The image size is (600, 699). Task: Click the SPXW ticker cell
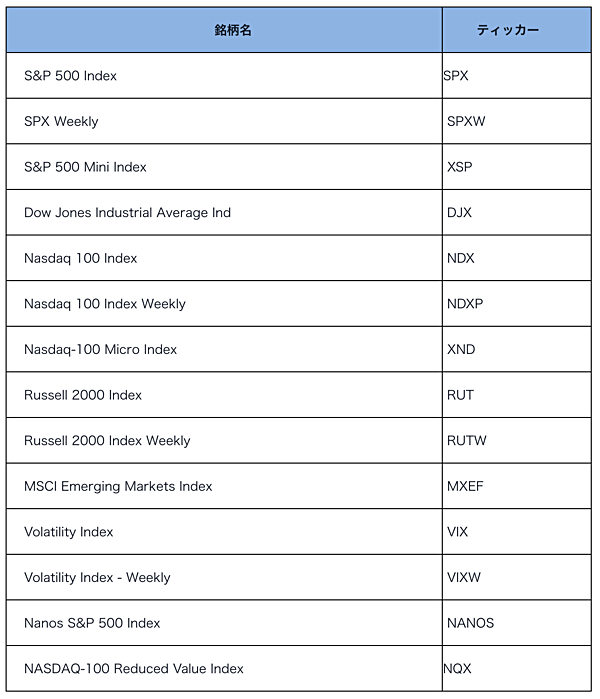tap(517, 121)
